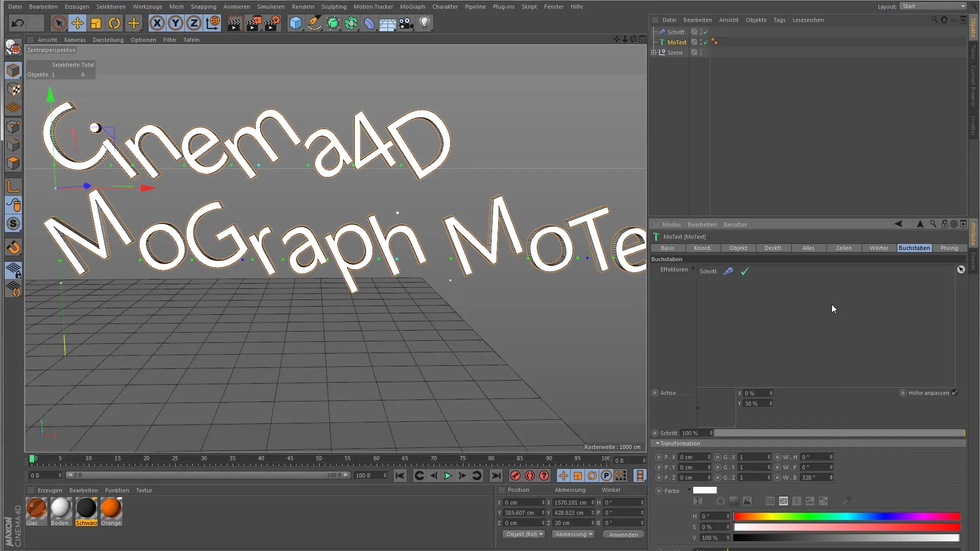This screenshot has height=551, width=980.
Task: Toggle X axis lock
Action: click(x=157, y=23)
